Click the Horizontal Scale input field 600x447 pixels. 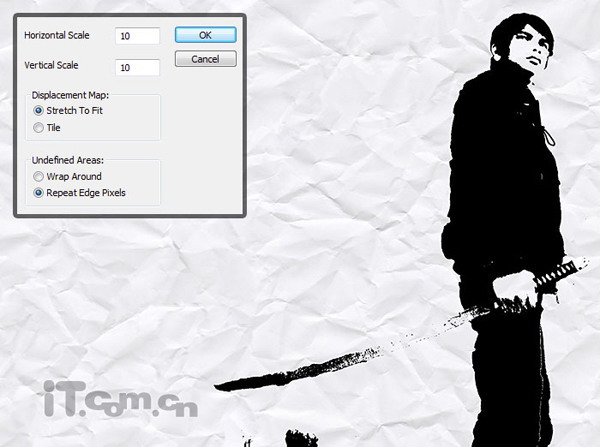click(137, 36)
